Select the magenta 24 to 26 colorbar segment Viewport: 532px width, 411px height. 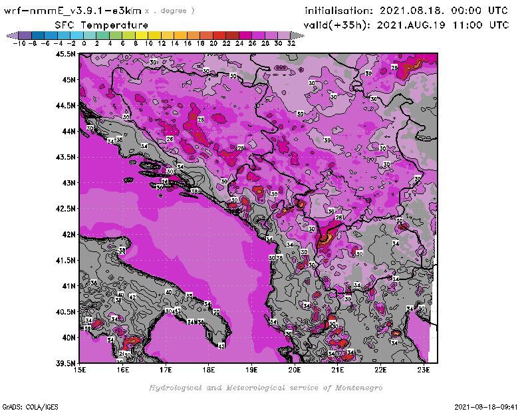(x=245, y=35)
